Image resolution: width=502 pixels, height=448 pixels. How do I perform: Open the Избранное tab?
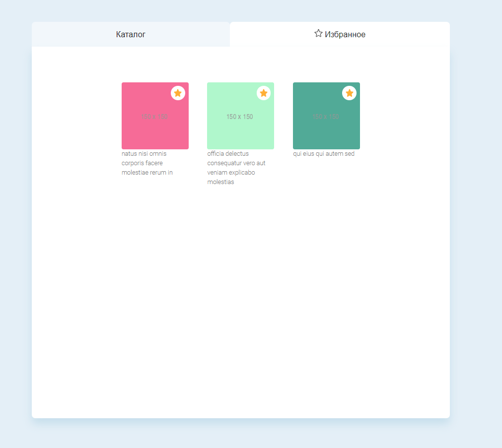click(339, 34)
